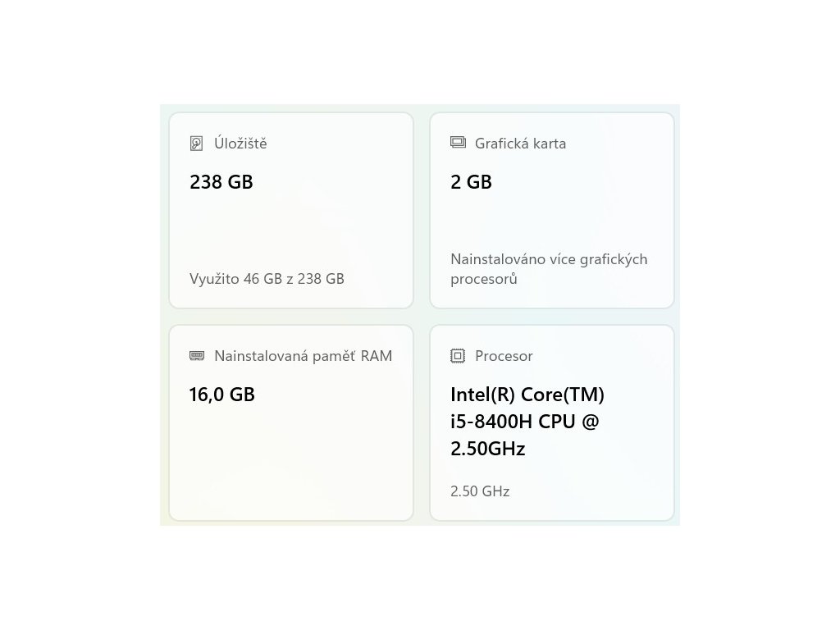Click the storage disk icon
Screen dimensions: 840x630
(196, 144)
